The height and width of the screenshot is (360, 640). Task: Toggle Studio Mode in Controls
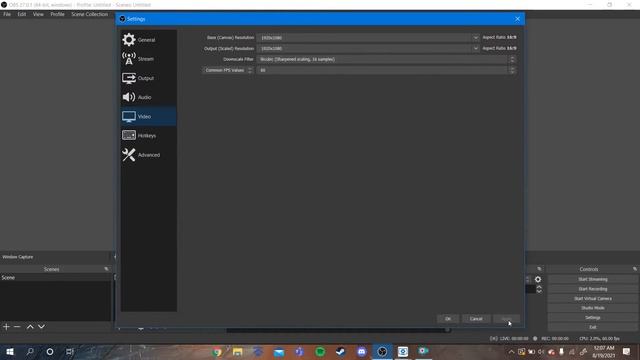coord(593,308)
